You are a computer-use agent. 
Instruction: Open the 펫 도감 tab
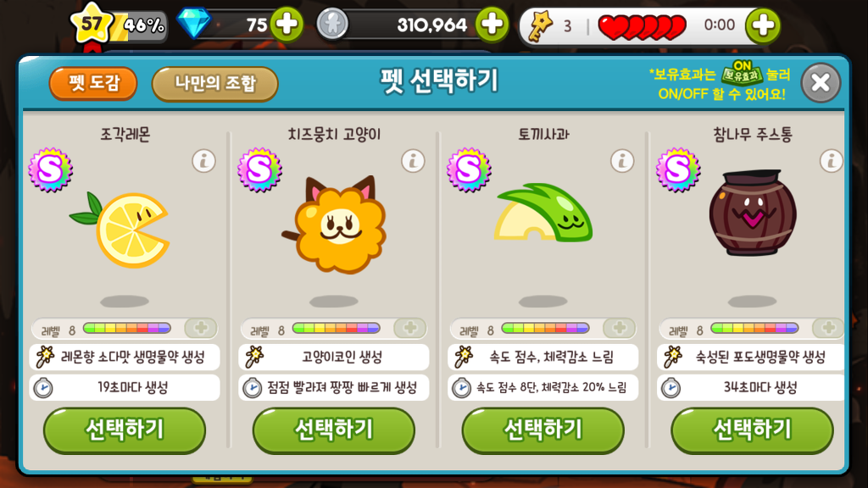(93, 84)
